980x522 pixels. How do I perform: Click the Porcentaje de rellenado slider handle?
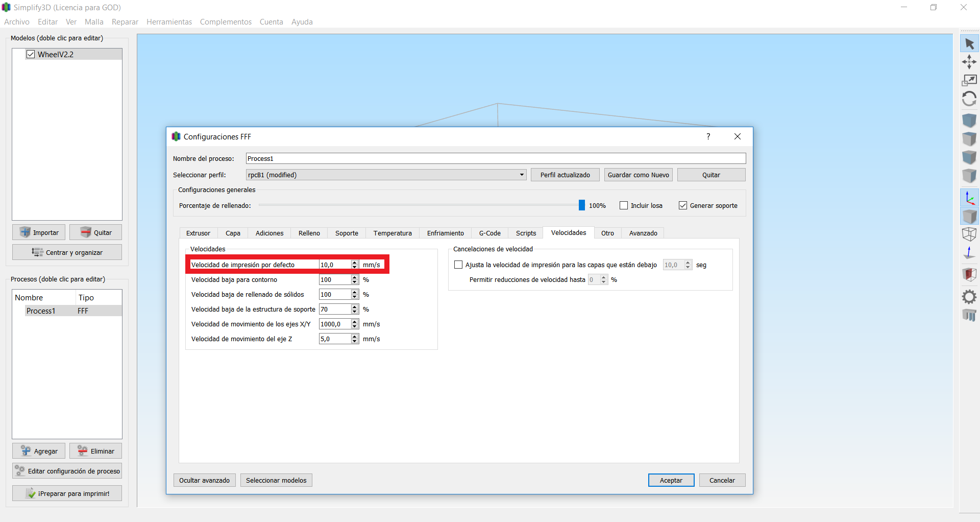pos(581,205)
